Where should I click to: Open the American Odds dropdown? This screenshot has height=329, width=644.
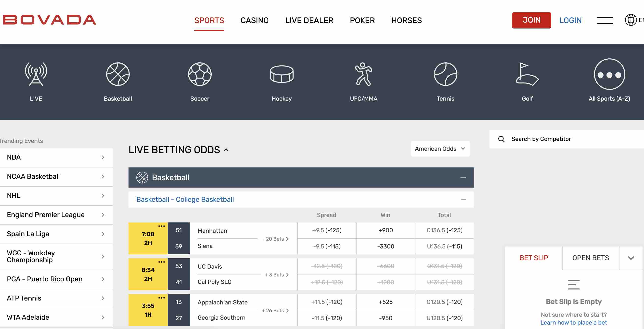(440, 149)
